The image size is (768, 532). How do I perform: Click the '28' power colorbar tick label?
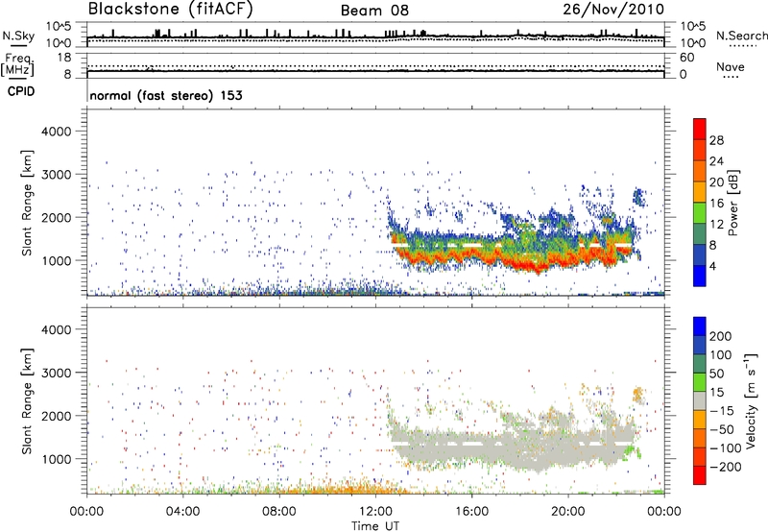[716, 140]
